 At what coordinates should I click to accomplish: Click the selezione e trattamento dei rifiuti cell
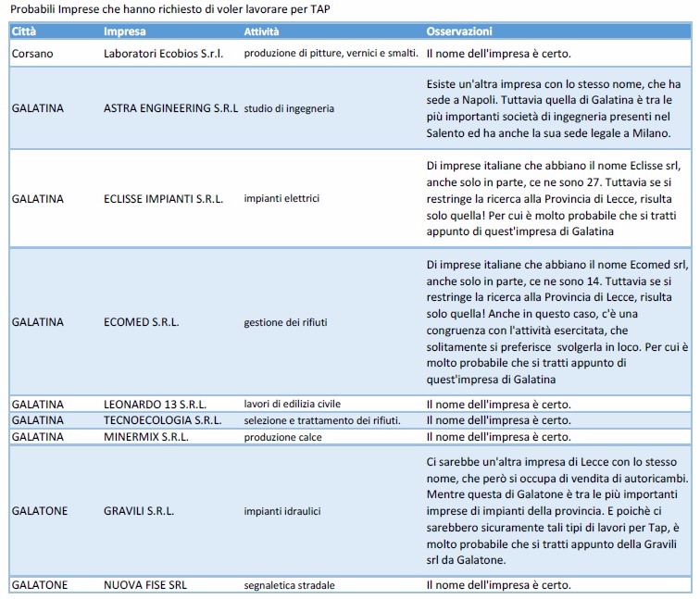pos(322,420)
